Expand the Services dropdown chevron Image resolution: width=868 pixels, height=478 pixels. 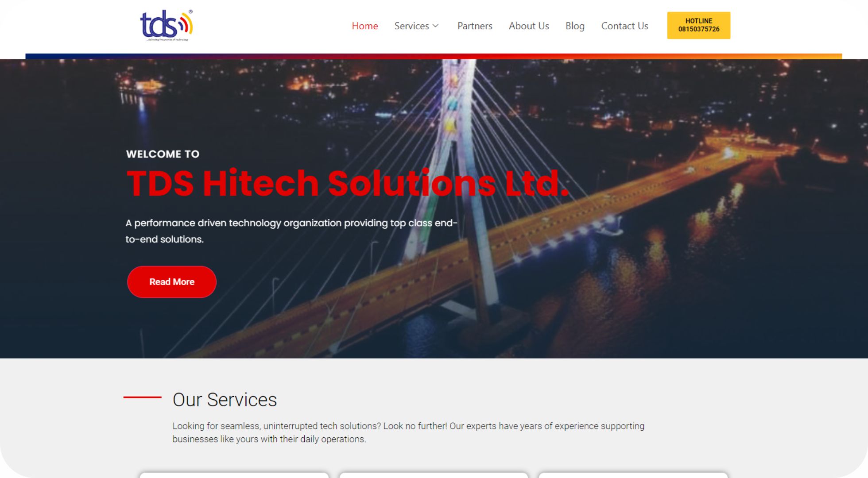click(x=436, y=26)
